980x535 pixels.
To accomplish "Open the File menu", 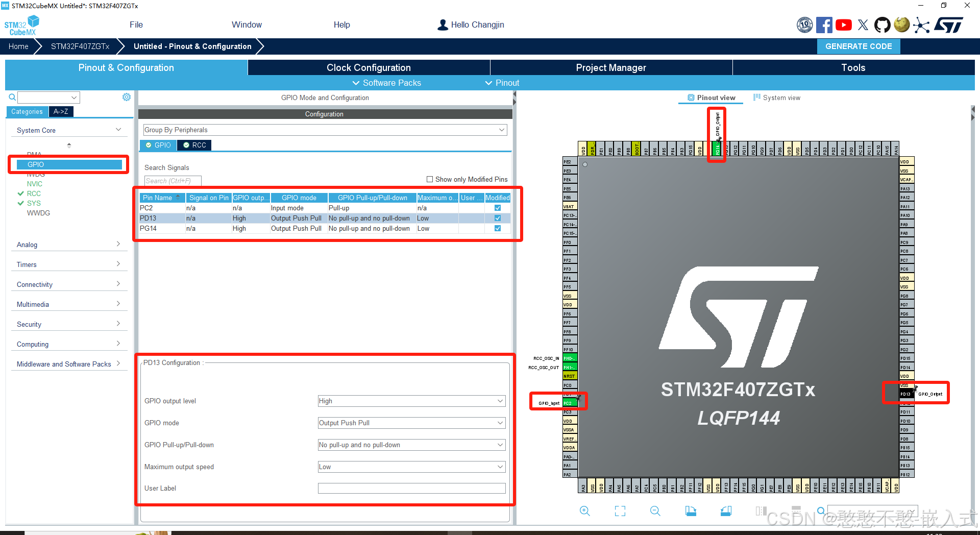I will click(x=136, y=25).
